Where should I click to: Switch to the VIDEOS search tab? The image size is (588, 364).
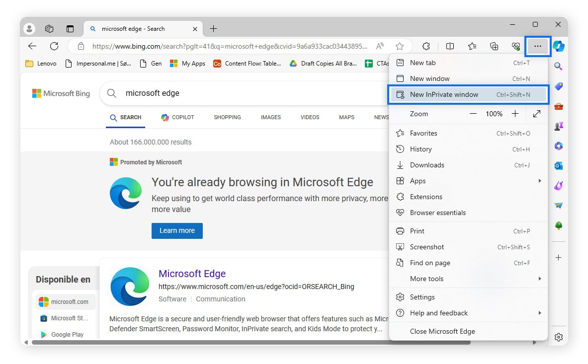pos(310,117)
